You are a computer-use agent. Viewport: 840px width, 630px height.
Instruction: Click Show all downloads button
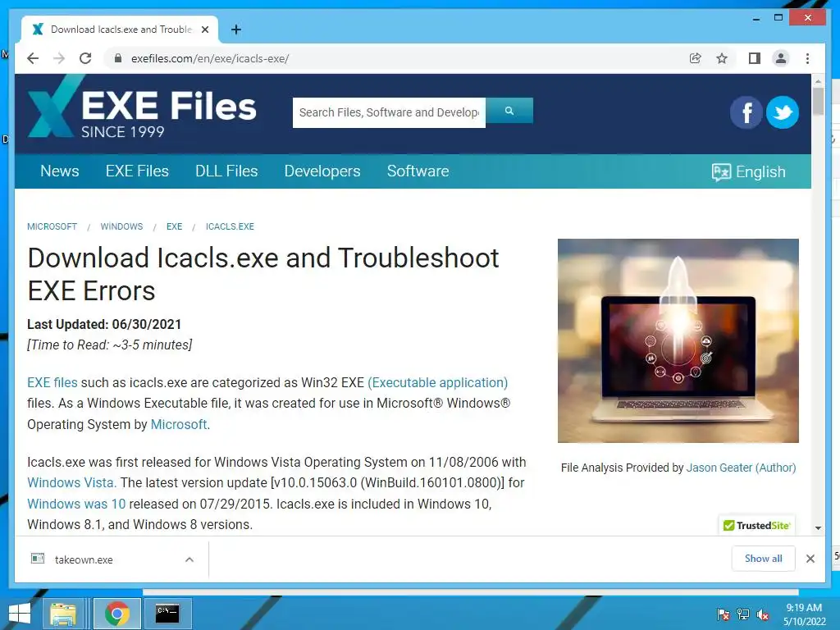pos(764,559)
